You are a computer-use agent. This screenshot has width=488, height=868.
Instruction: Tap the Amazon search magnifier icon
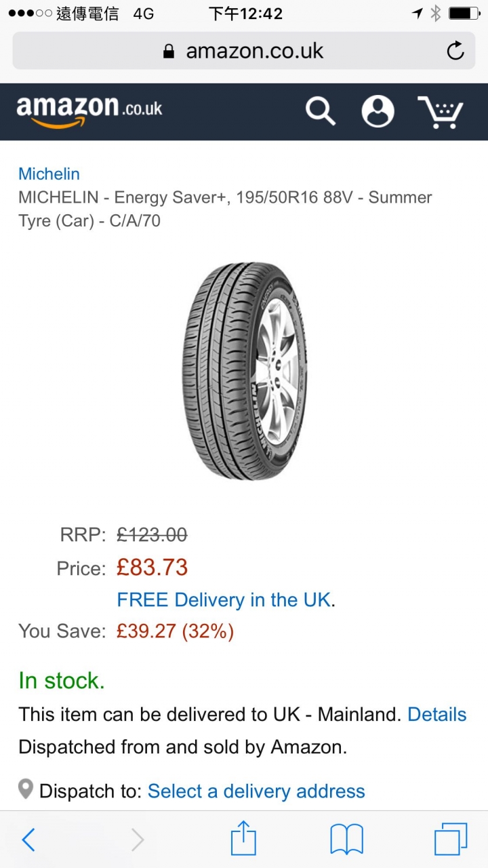coord(320,111)
